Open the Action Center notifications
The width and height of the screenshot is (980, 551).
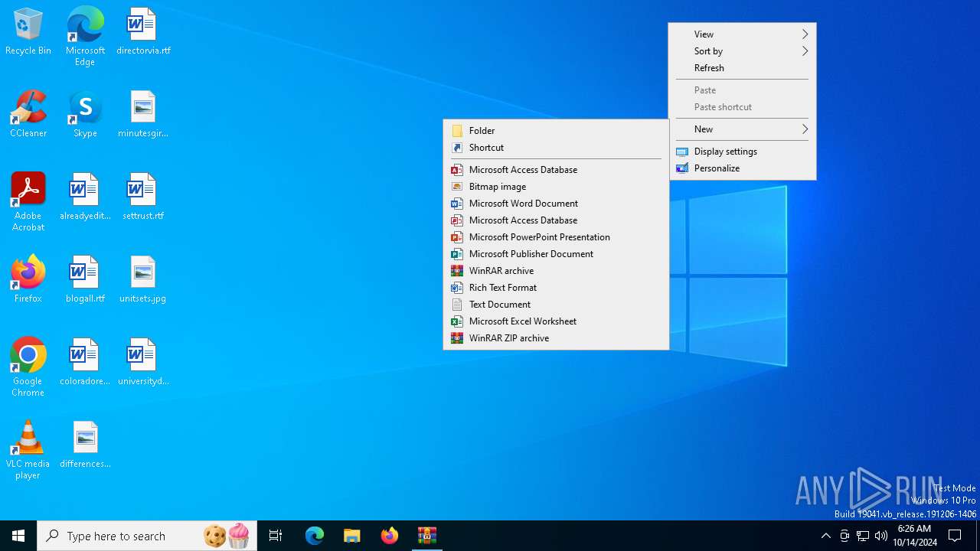(x=955, y=536)
